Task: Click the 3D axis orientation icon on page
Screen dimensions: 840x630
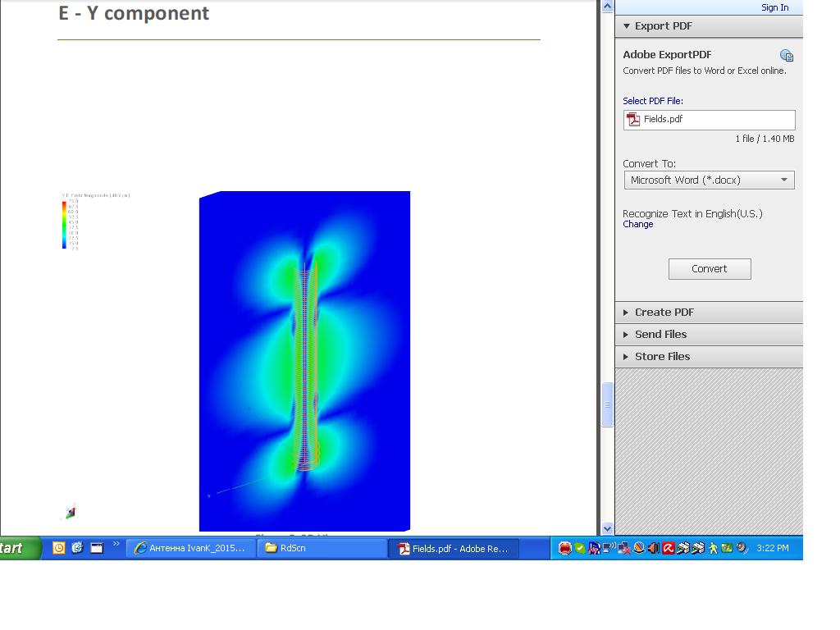Action: (71, 512)
